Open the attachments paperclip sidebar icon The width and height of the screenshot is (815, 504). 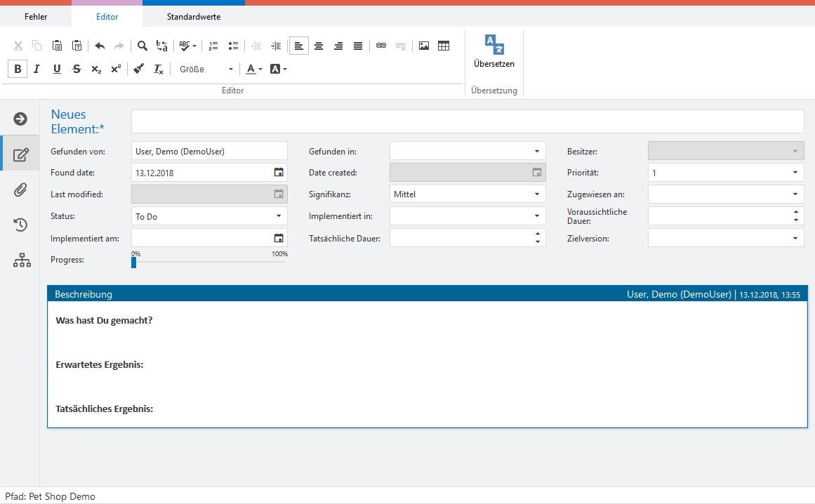coord(21,190)
